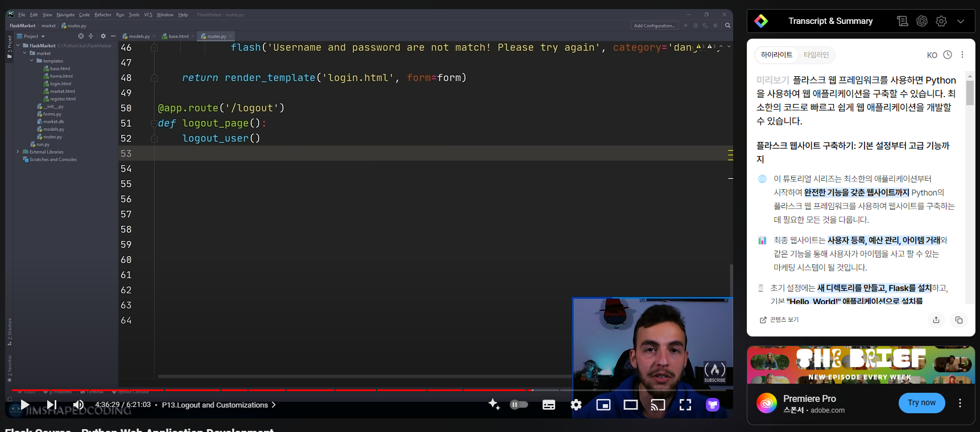Toggle video subtitles/captions

(x=549, y=405)
